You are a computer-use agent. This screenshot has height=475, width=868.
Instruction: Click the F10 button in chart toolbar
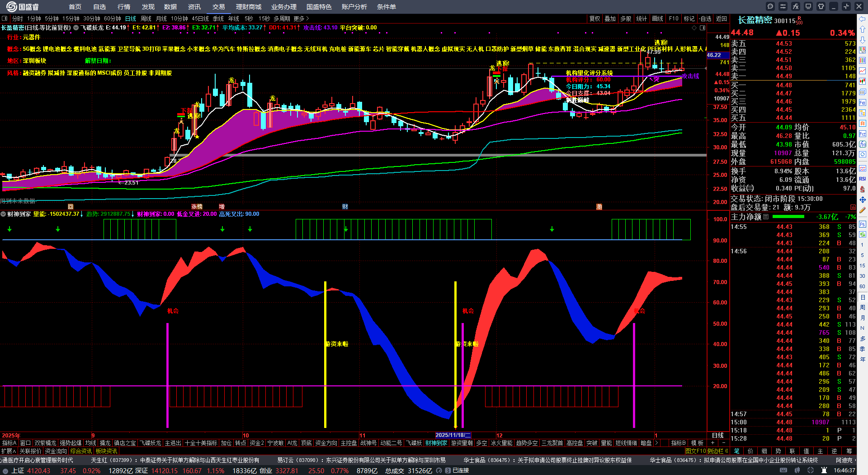point(674,19)
